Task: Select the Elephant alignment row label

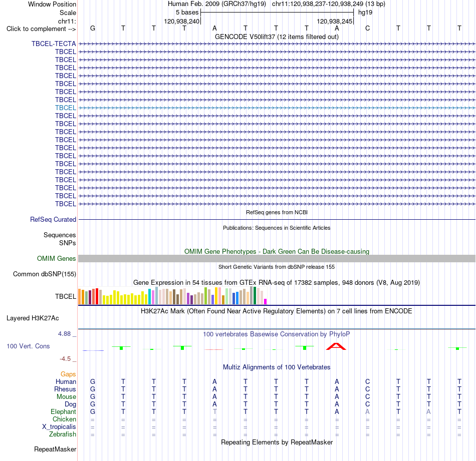Action: coord(63,411)
